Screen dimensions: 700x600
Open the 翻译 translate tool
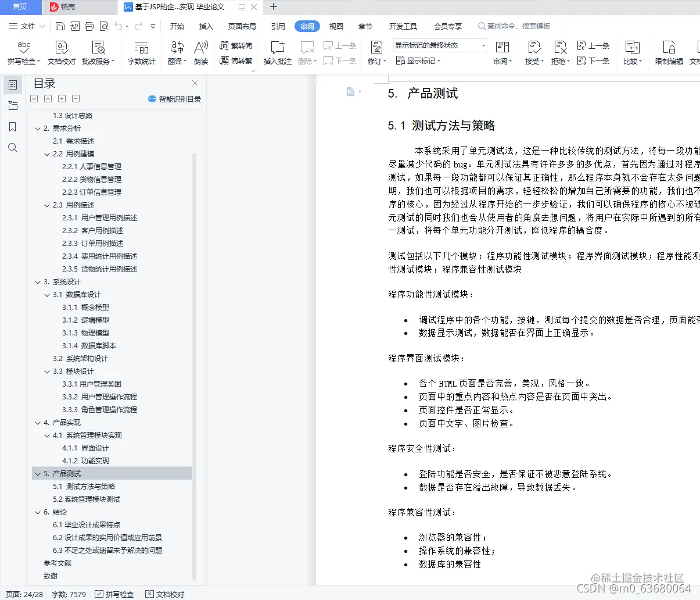coord(177,52)
